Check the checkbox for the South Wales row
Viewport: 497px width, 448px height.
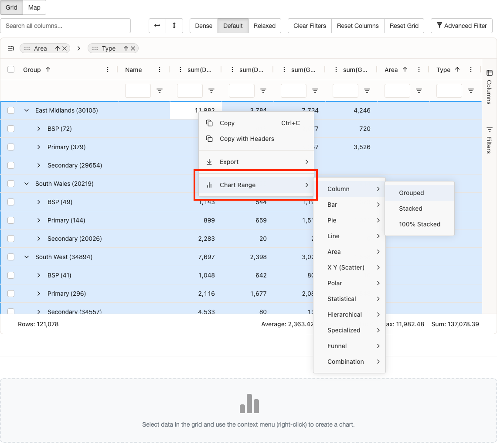10,184
